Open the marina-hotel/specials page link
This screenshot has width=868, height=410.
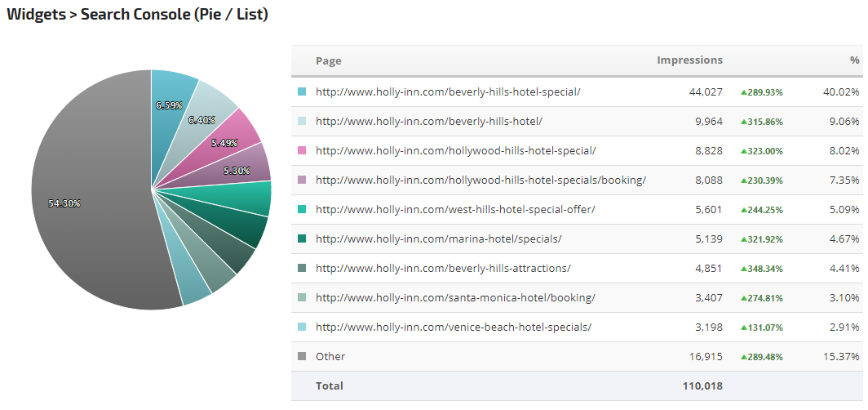pos(438,239)
